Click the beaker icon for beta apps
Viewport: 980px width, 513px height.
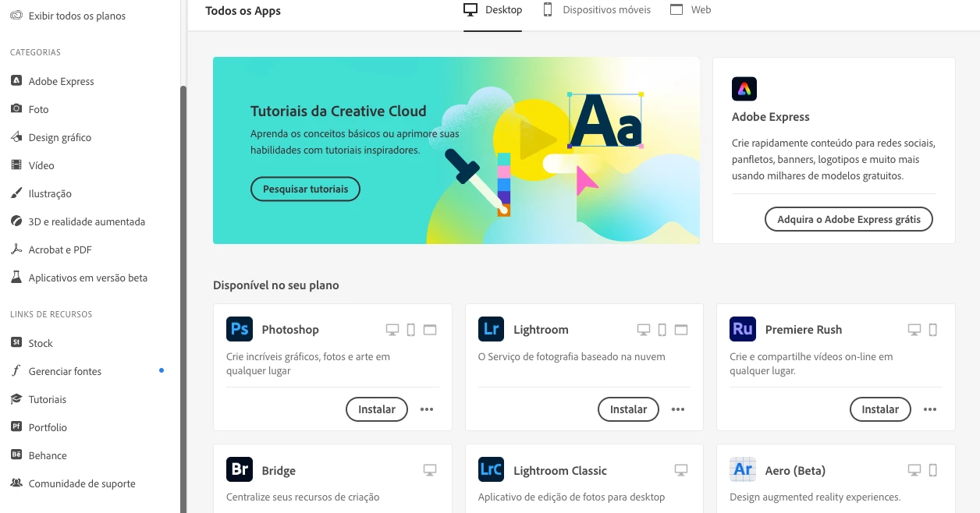click(x=16, y=278)
